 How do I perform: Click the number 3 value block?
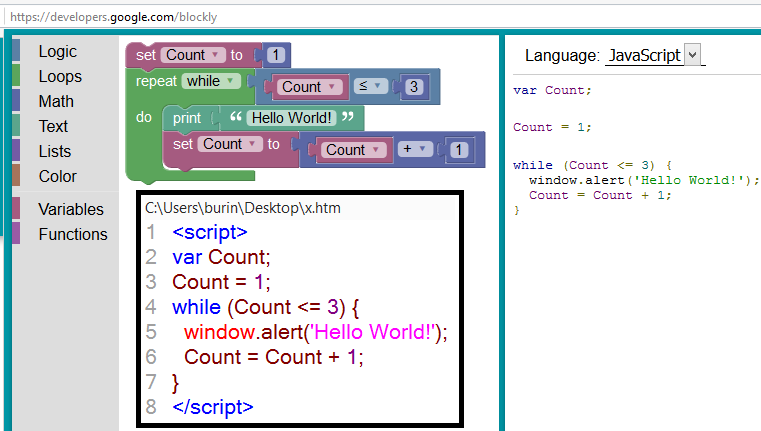pyautogui.click(x=415, y=87)
